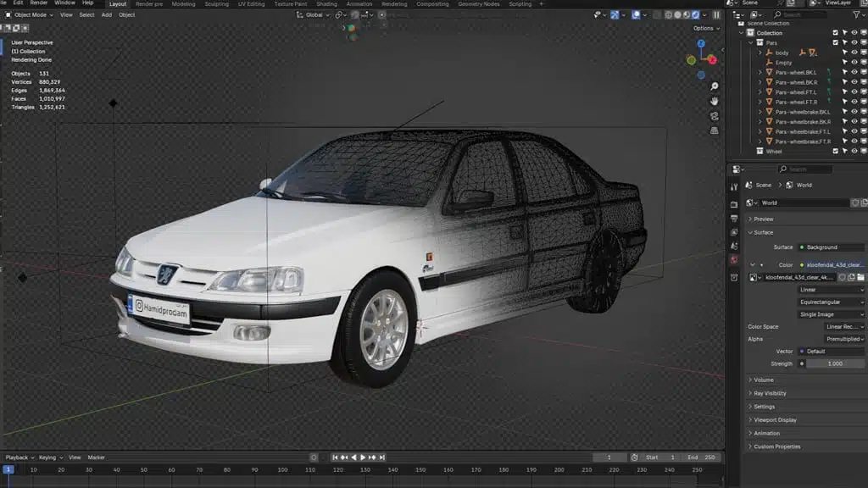Click the outliner filter funnel icon

[856, 15]
